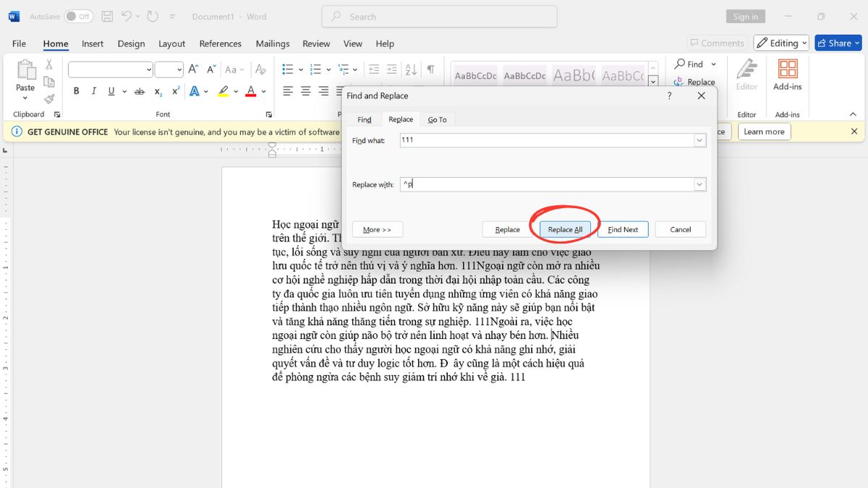Switch to the Find tab in dialog
Screen dimensions: 868x488
(x=365, y=119)
